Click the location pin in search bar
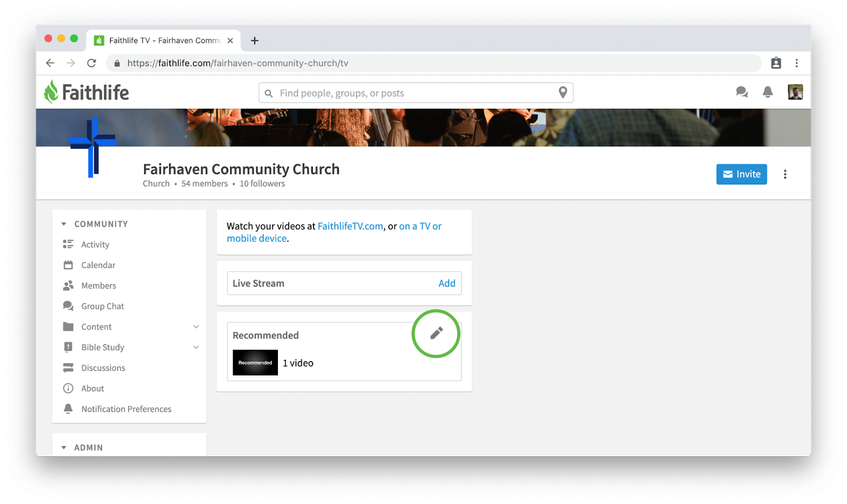 click(x=563, y=93)
